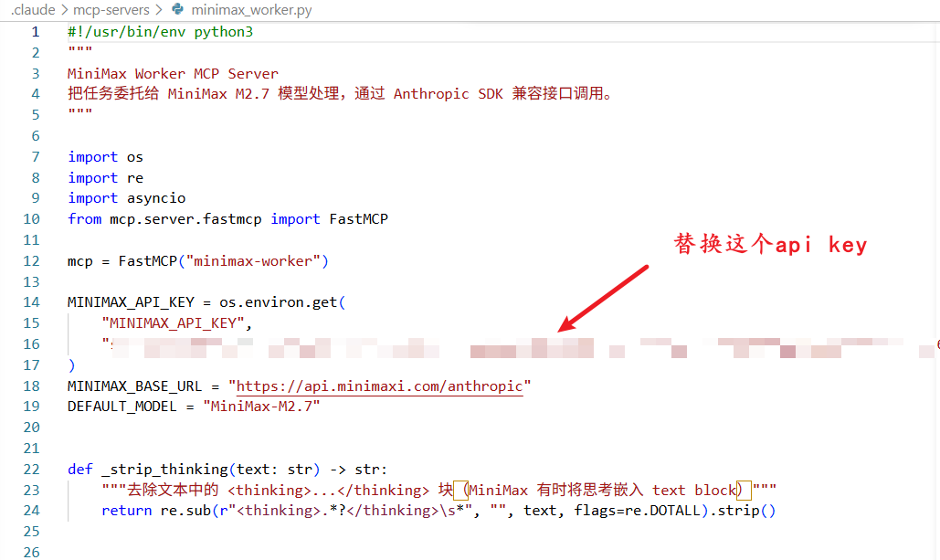
Task: Click 'import asyncio' statement
Action: pyautogui.click(x=126, y=198)
